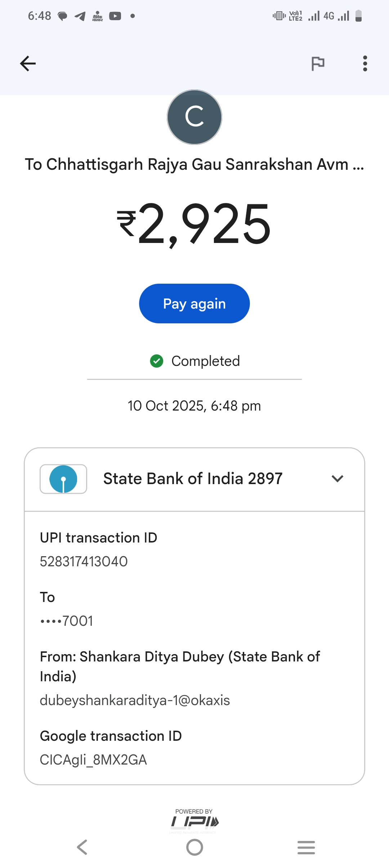Open the three-dot overflow menu
The image size is (389, 868).
tap(365, 63)
